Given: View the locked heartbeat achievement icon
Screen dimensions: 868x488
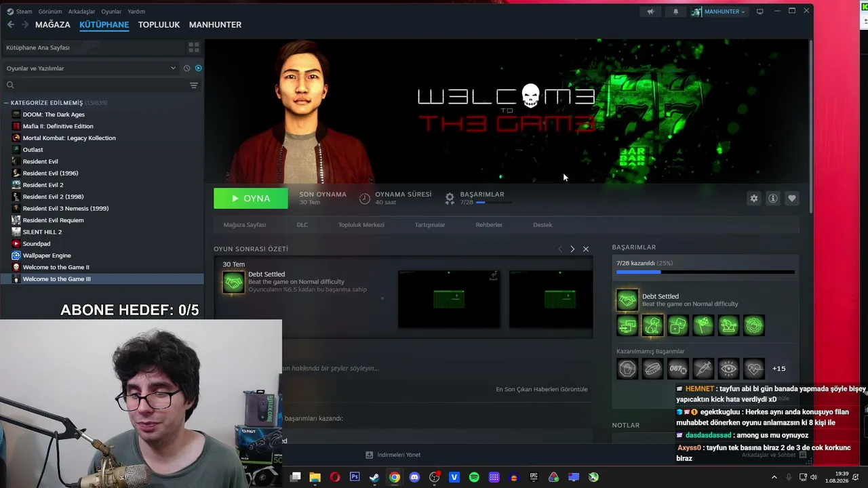Looking at the screenshot, I should (753, 369).
